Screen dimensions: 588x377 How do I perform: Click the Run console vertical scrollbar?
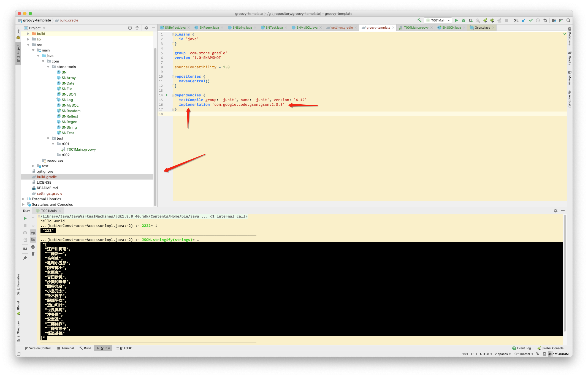[x=565, y=273]
